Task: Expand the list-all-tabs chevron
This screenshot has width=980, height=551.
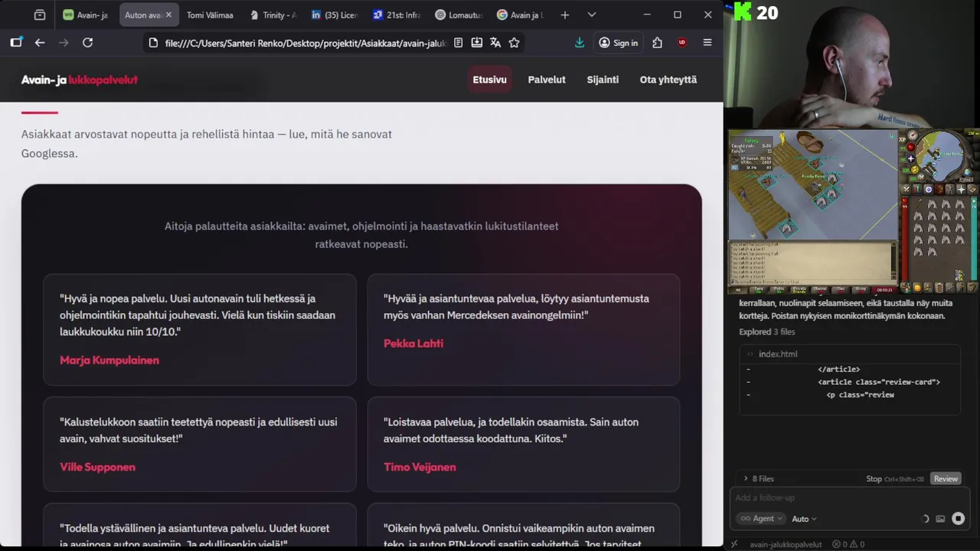Action: click(x=591, y=15)
